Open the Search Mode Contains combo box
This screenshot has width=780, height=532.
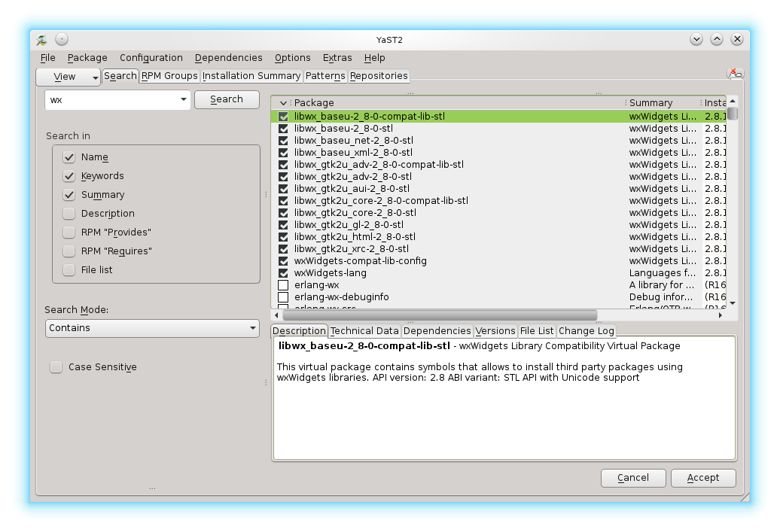pos(152,328)
